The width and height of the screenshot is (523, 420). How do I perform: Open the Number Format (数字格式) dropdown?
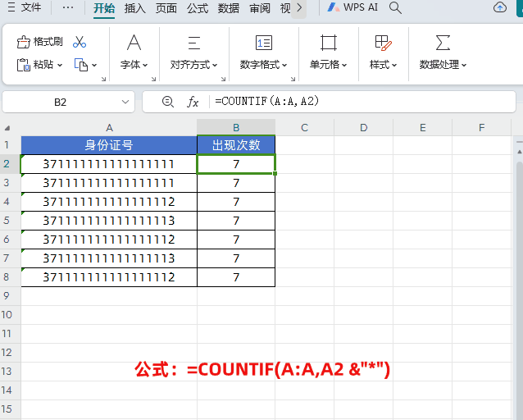pyautogui.click(x=263, y=64)
